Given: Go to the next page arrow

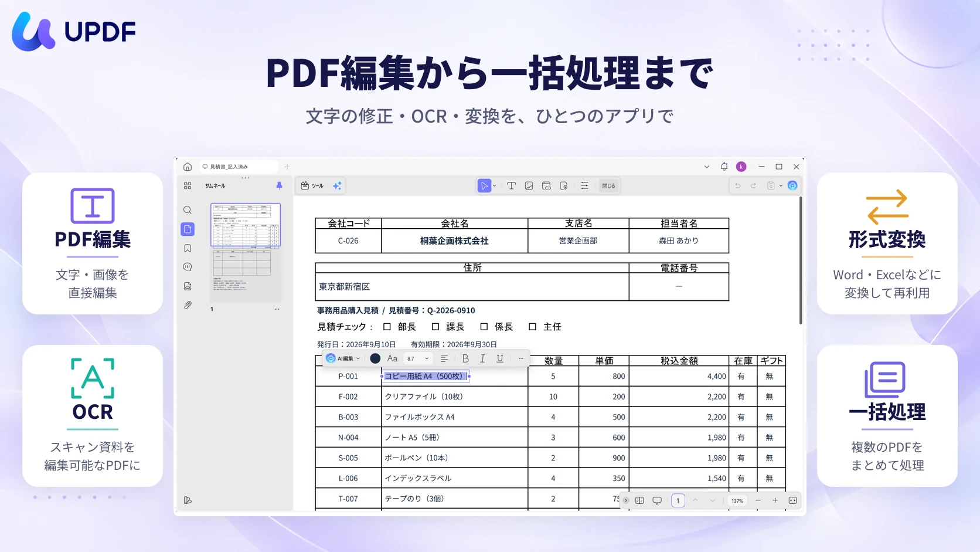Looking at the screenshot, I should [713, 500].
